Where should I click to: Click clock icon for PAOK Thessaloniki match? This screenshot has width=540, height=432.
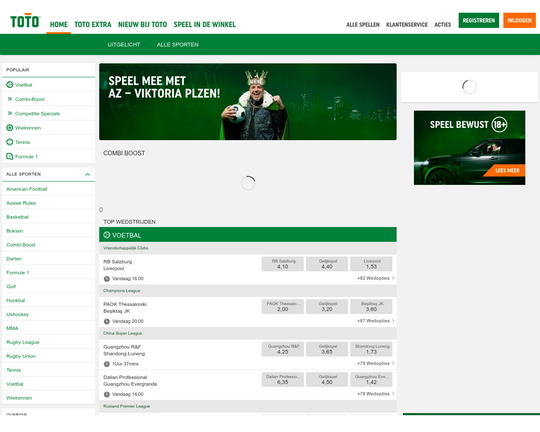tap(107, 321)
